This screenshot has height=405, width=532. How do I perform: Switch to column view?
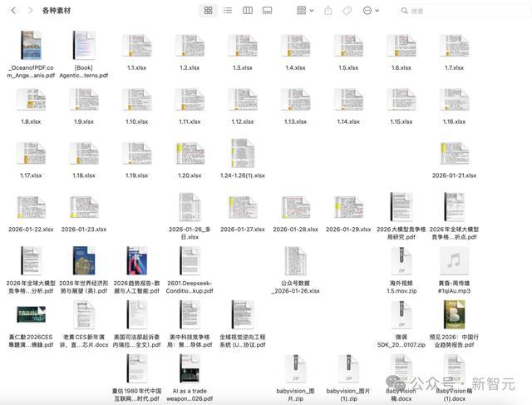click(248, 11)
